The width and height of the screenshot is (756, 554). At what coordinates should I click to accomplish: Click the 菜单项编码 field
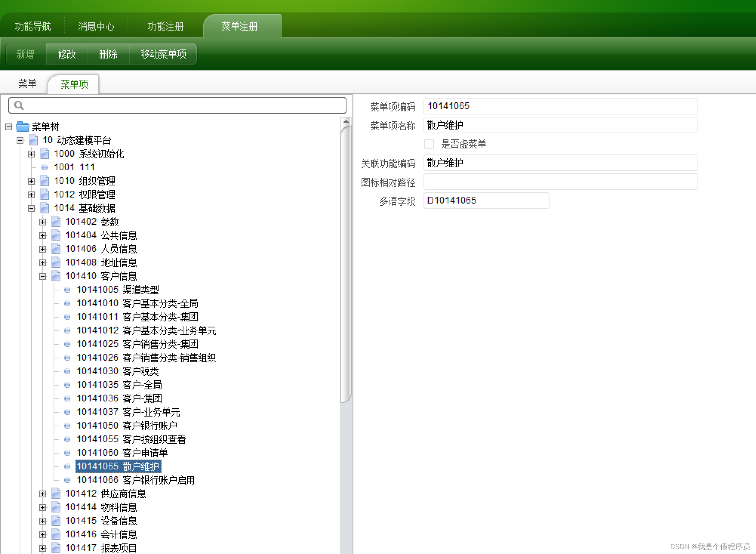560,106
